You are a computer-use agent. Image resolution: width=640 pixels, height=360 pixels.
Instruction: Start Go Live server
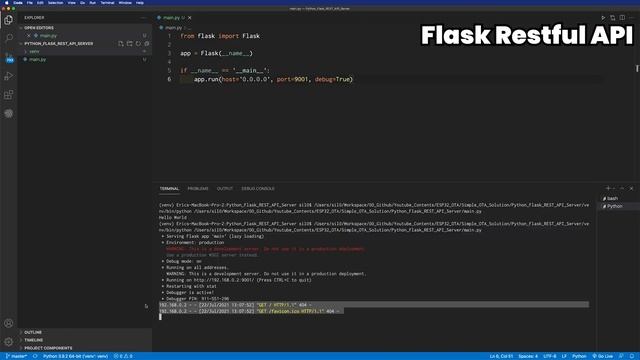[x=603, y=356]
